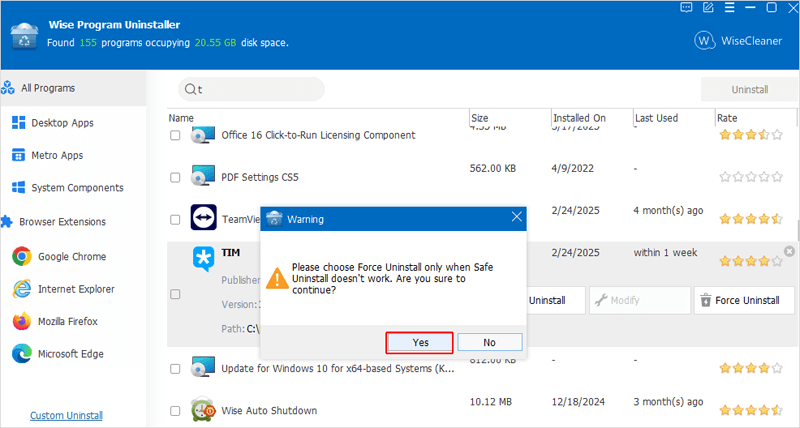Select All Programs category
The width and height of the screenshot is (800, 428).
[x=73, y=88]
